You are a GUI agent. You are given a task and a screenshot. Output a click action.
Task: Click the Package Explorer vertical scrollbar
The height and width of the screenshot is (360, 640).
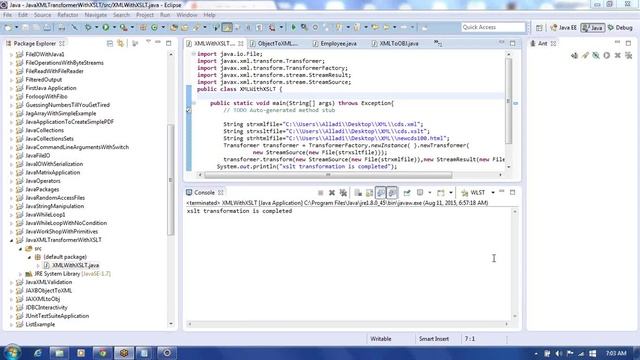[x=171, y=180]
